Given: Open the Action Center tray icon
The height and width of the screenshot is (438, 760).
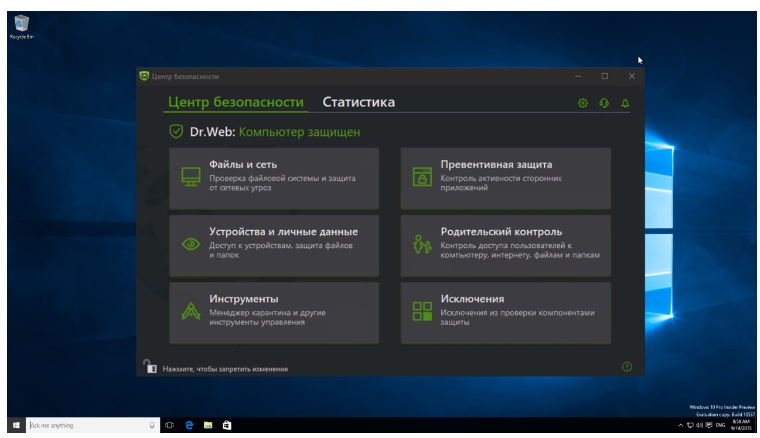Looking at the screenshot, I should (709, 425).
